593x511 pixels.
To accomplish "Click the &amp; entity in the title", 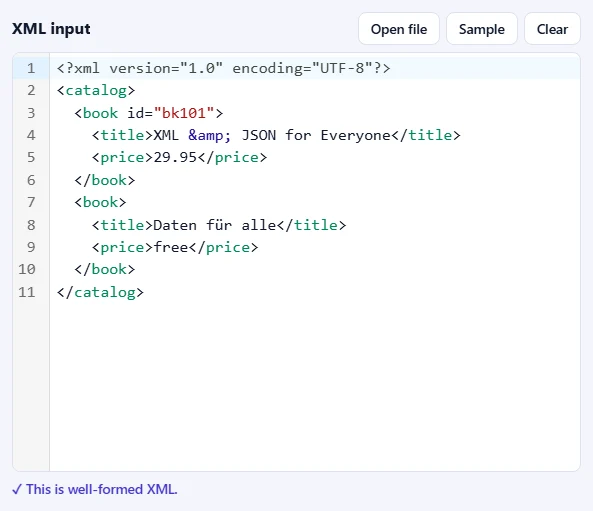I will pos(210,135).
